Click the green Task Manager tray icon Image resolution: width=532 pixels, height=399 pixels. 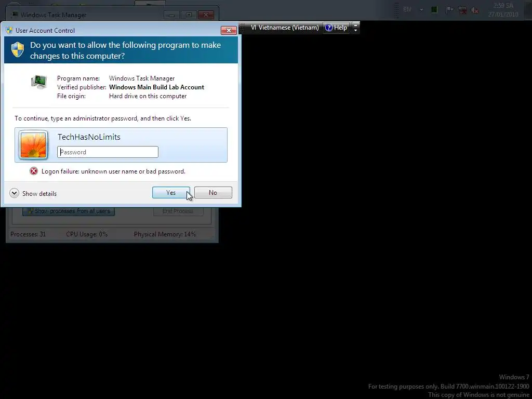click(x=434, y=10)
